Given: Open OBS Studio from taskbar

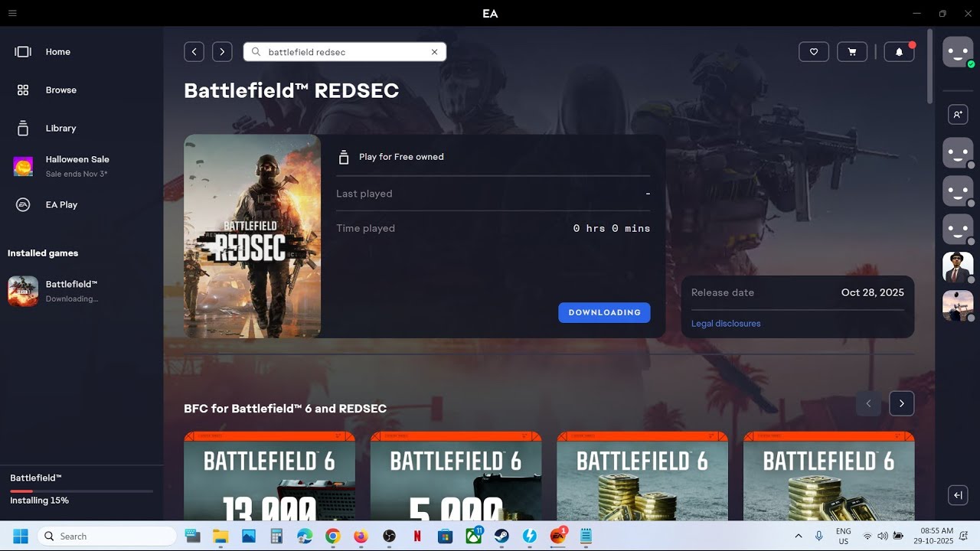Looking at the screenshot, I should 389,536.
